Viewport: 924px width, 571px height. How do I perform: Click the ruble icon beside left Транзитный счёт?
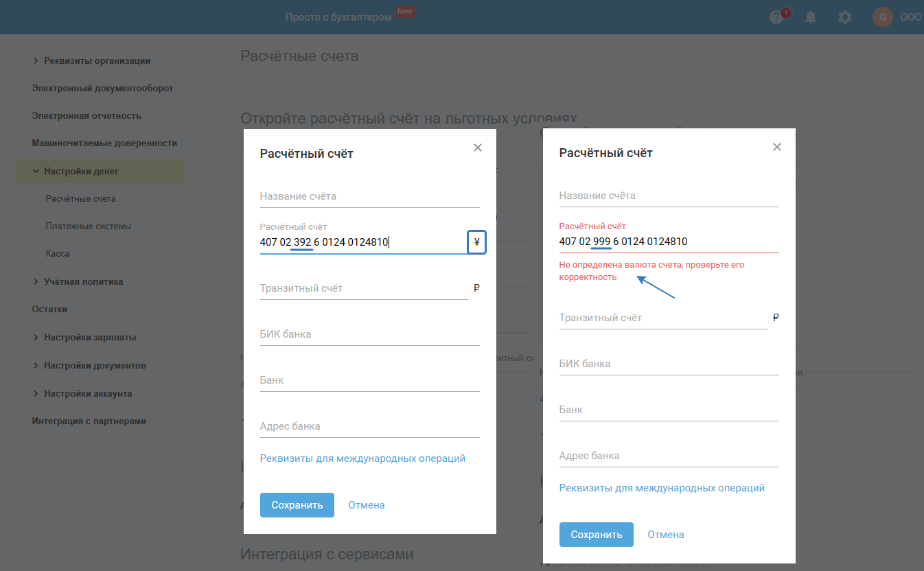476,288
